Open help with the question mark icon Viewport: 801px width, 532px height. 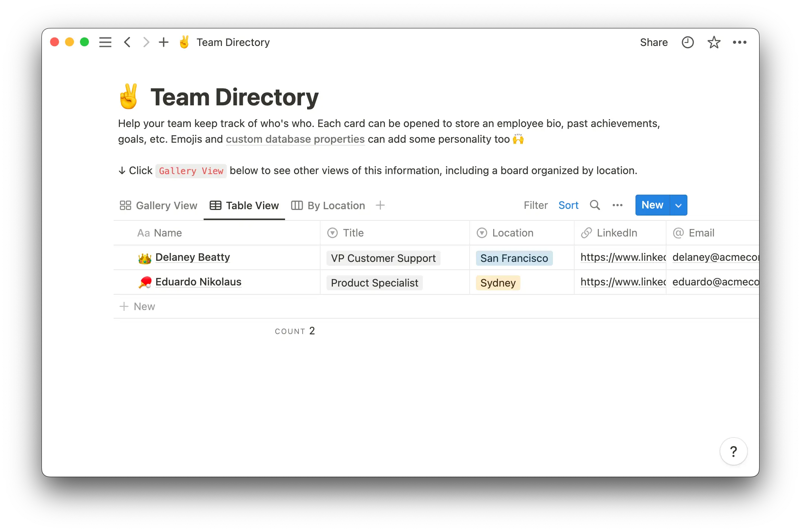tap(733, 451)
